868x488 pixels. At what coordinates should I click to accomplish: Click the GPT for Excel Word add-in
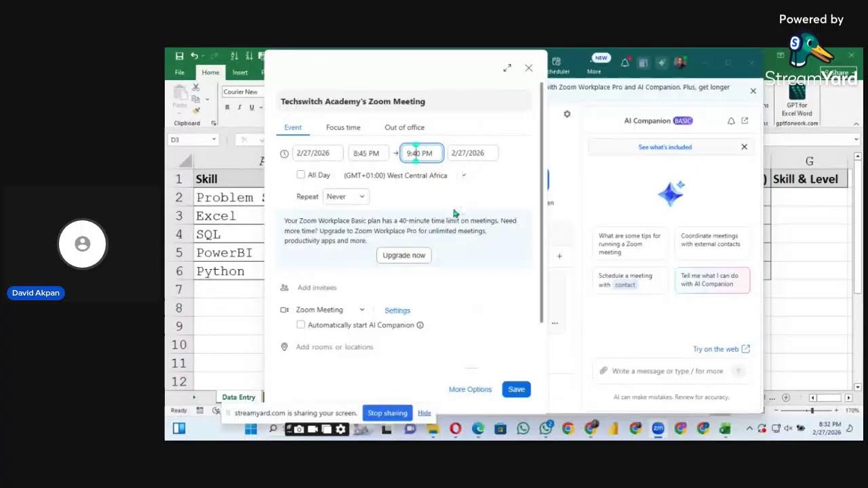pos(797,104)
